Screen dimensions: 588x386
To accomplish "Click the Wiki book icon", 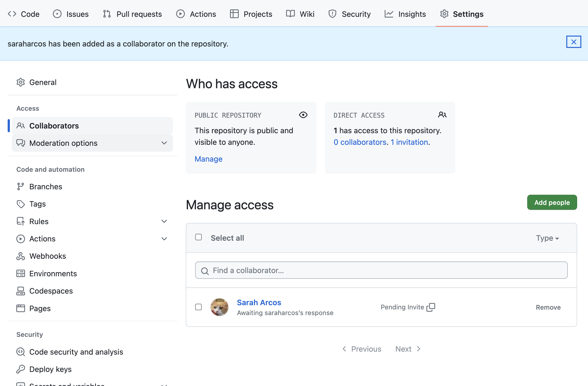I will [290, 14].
